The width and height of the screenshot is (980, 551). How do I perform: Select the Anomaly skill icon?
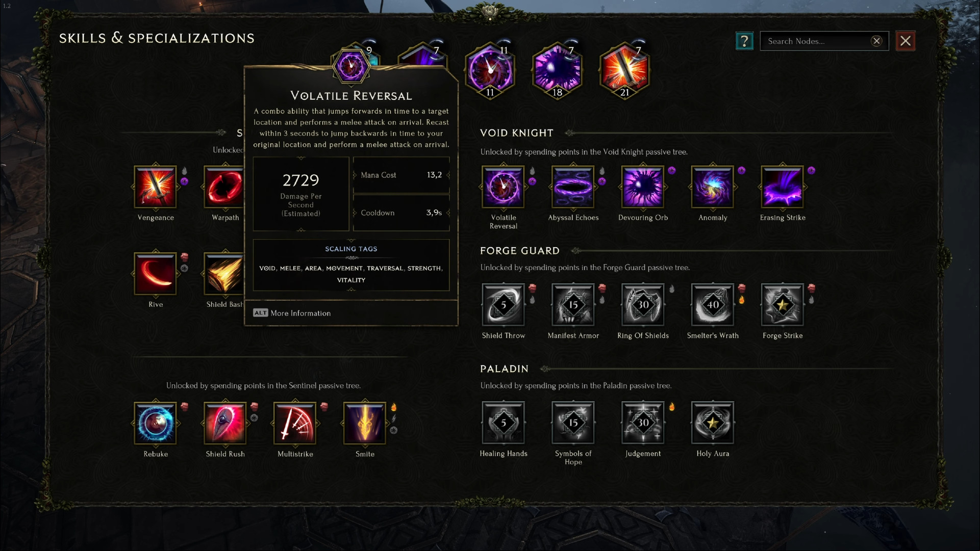tap(713, 187)
